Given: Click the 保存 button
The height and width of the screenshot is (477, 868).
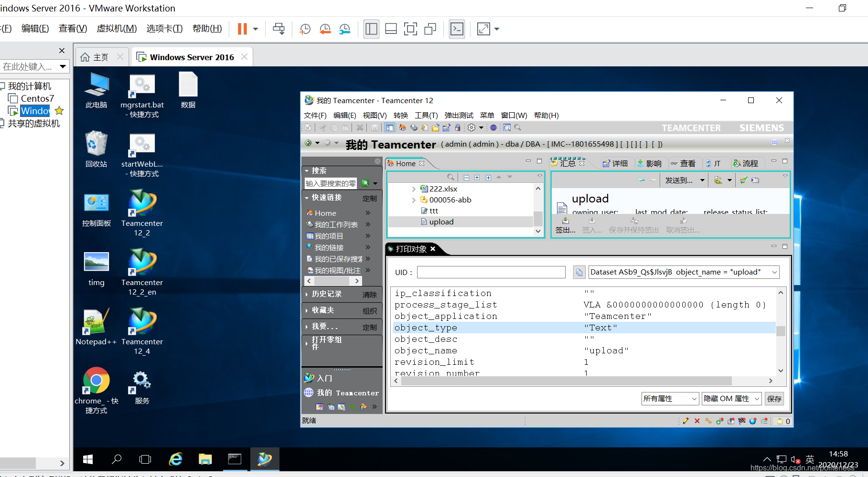Looking at the screenshot, I should click(774, 399).
